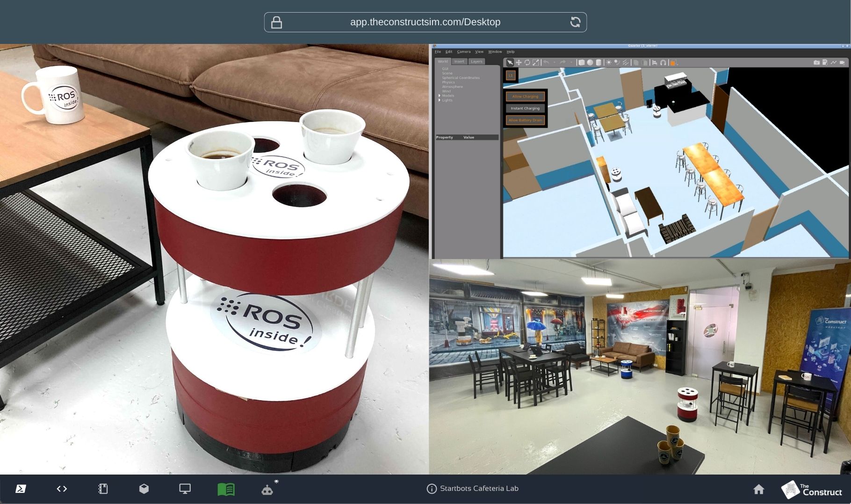Open the simulation cube icon in bottom bar
The width and height of the screenshot is (851, 504).
point(144,489)
